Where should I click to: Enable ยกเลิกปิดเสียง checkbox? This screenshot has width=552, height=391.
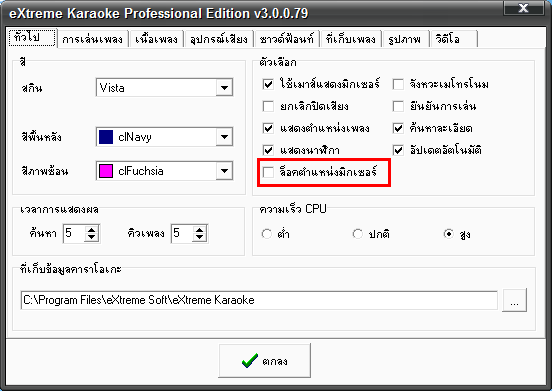268,106
